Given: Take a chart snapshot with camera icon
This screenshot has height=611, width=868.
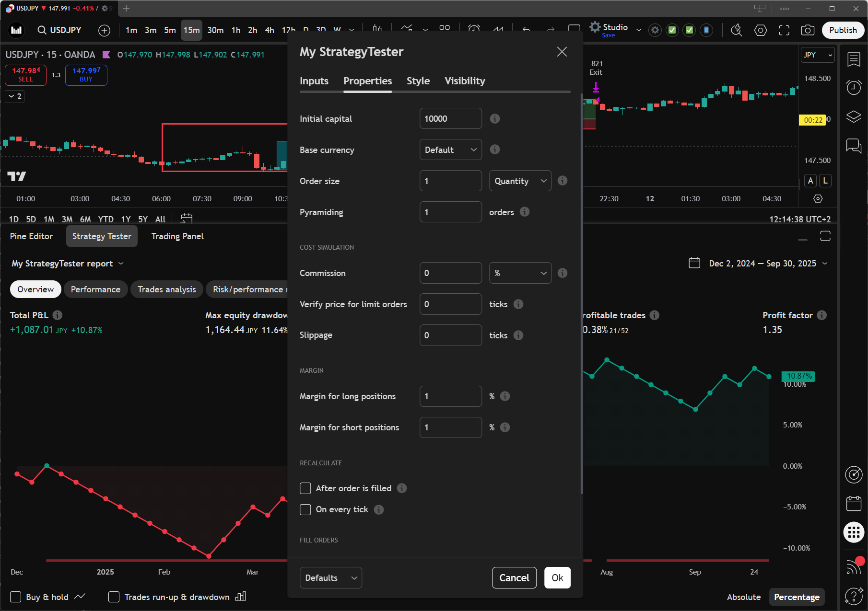Looking at the screenshot, I should (808, 30).
